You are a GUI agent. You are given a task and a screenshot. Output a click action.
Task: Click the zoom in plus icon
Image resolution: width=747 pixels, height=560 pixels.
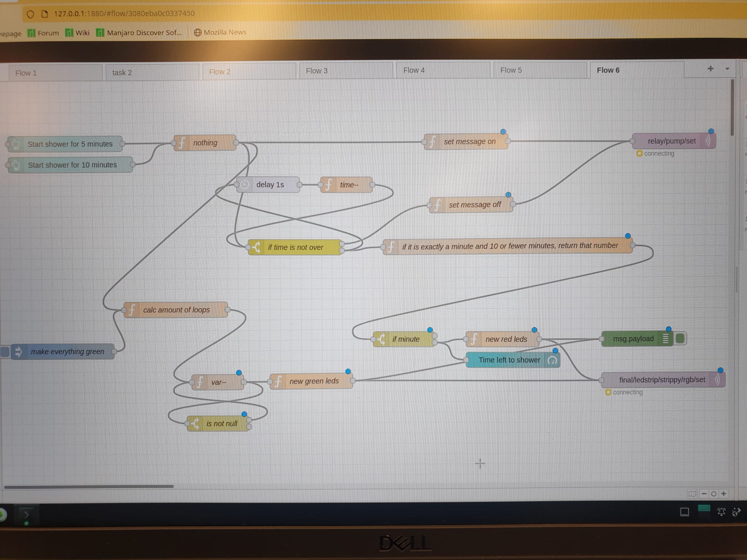coord(723,494)
